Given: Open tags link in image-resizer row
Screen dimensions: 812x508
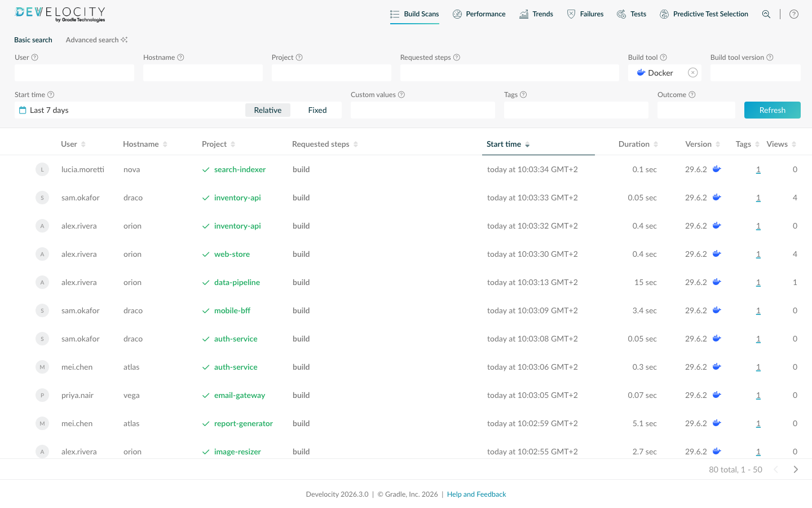Looking at the screenshot, I should pos(758,452).
